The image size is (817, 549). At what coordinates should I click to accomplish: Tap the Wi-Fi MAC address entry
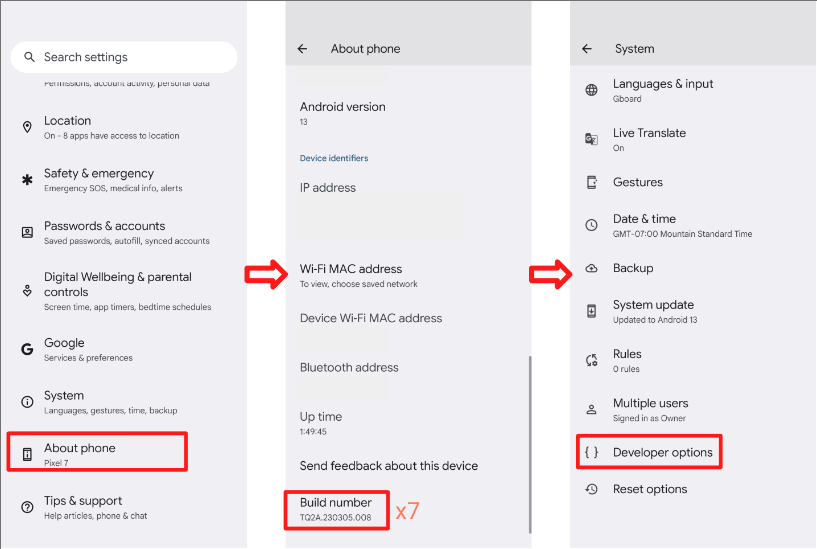351,275
